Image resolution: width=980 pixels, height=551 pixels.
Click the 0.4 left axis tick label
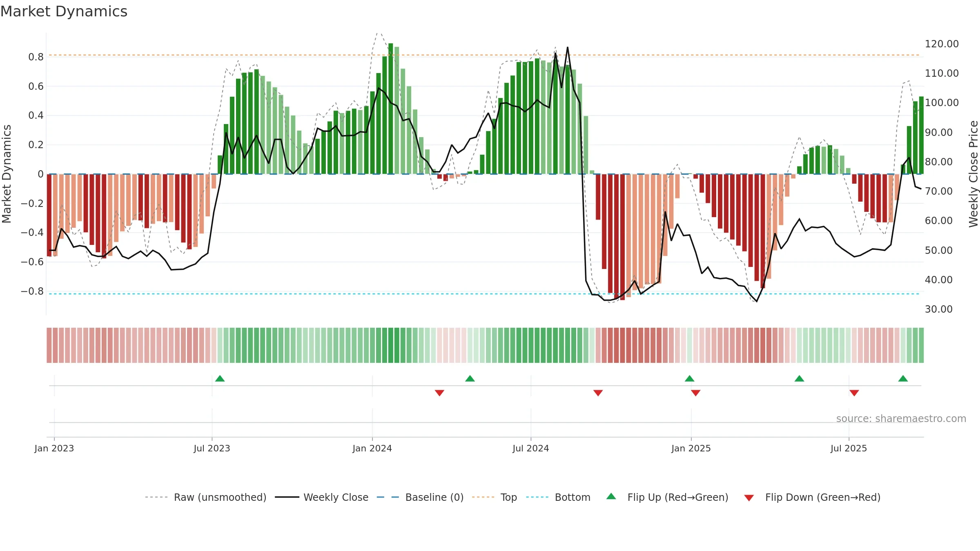click(x=36, y=115)
